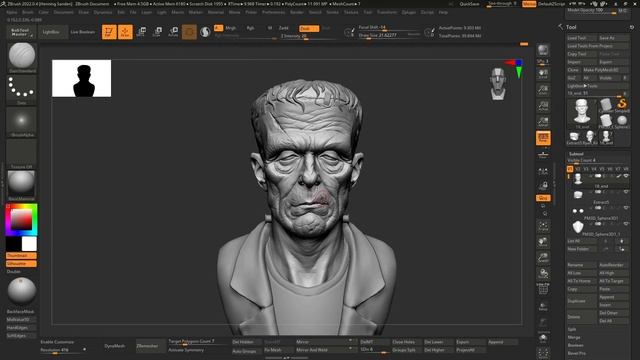Toggle the highlighted Zsub mode
This screenshot has width=640, height=360.
pos(309,29)
